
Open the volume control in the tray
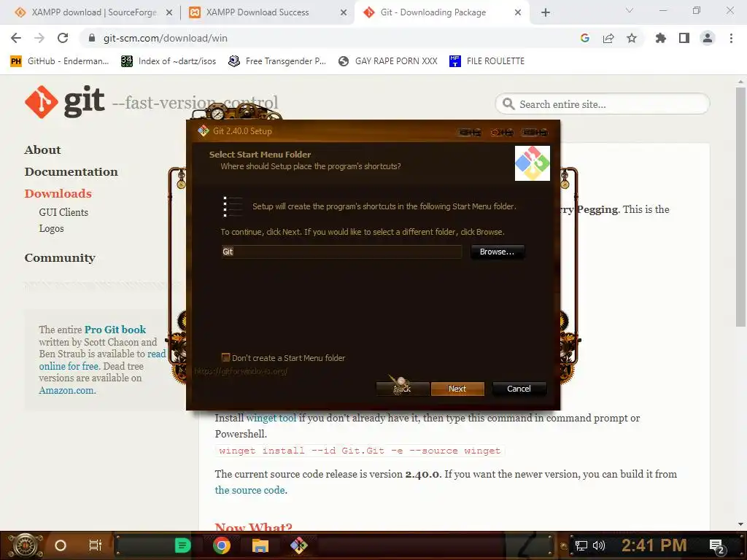click(x=598, y=545)
